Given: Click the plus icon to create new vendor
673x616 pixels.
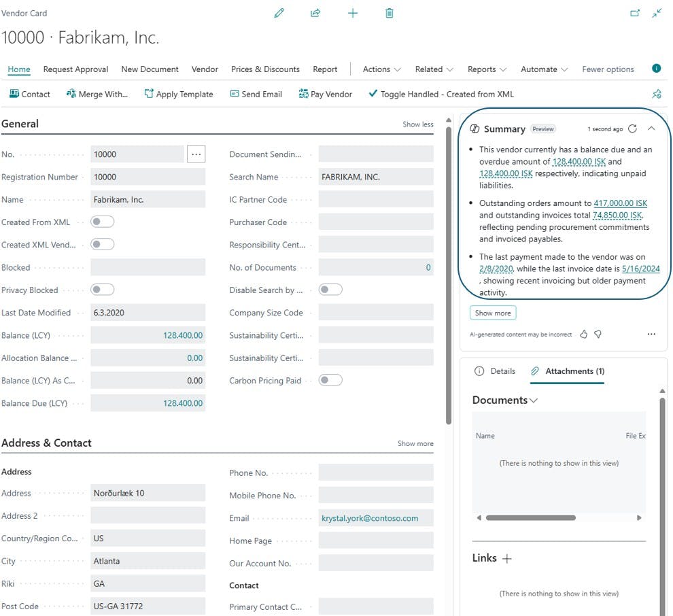Looking at the screenshot, I should (x=352, y=13).
